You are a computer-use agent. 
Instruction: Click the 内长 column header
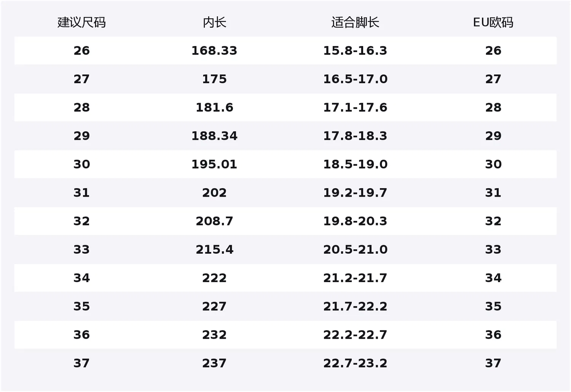click(214, 22)
